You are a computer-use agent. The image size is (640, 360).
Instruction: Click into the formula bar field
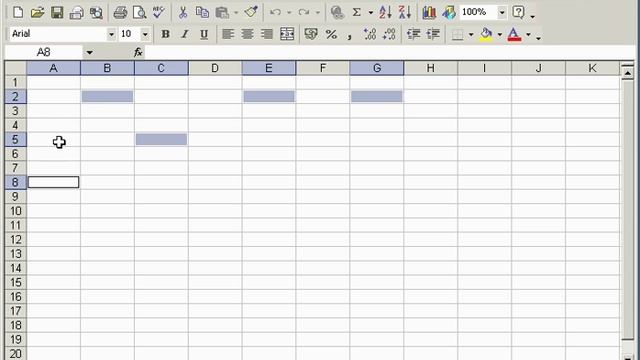point(390,52)
